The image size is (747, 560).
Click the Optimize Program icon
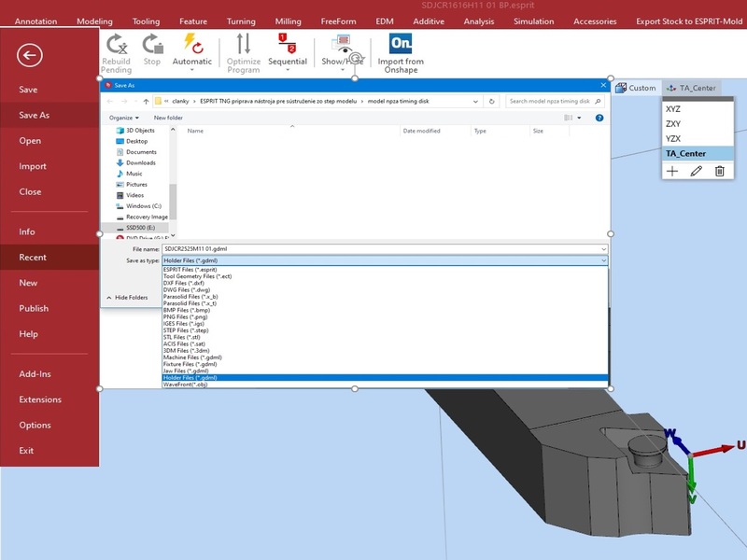tap(244, 44)
